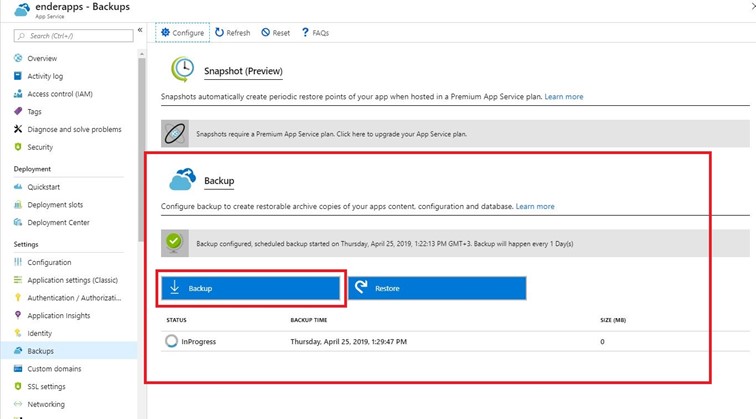
Task: Click the upgrade App Service plan banner
Action: (455, 134)
